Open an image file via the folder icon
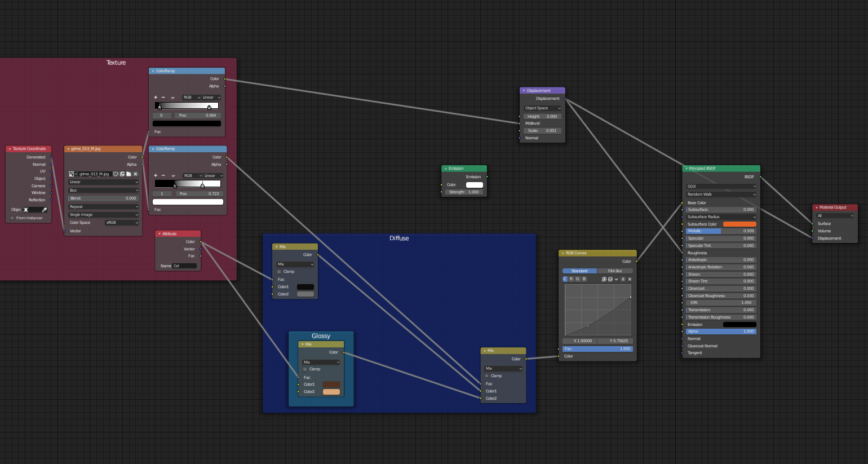 (x=129, y=174)
